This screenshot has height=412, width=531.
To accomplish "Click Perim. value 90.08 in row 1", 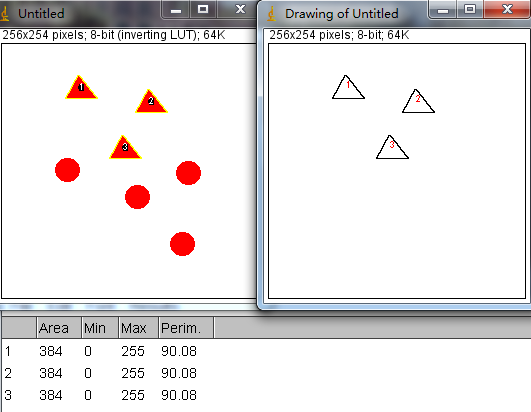I will coord(179,351).
